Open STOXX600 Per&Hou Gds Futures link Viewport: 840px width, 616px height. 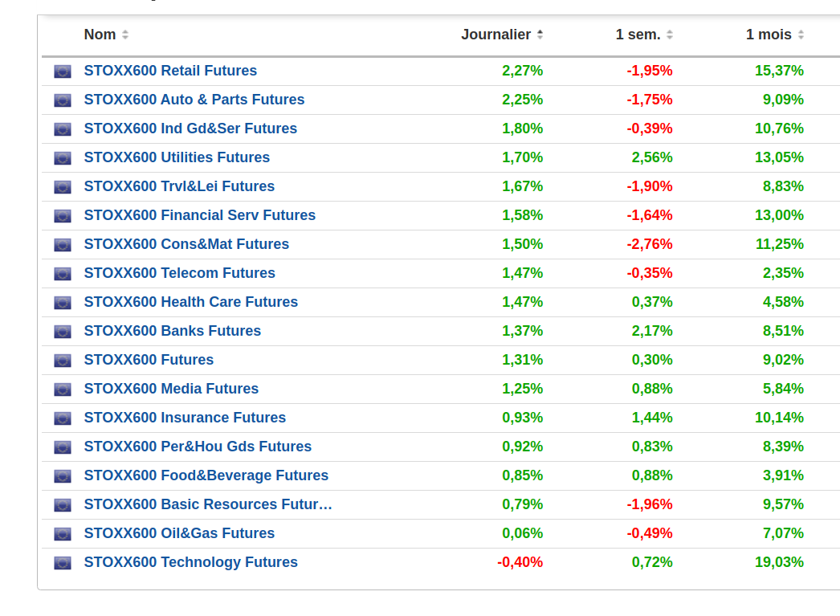(x=198, y=447)
